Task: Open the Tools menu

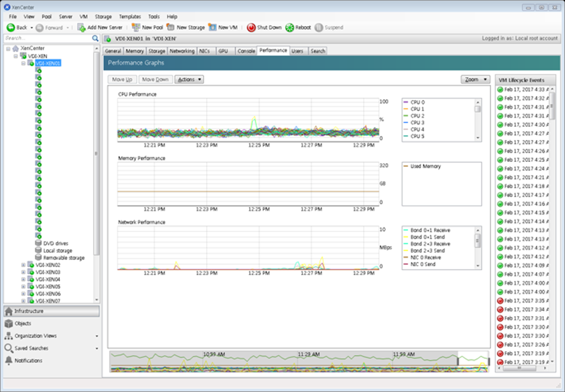Action: pyautogui.click(x=154, y=17)
